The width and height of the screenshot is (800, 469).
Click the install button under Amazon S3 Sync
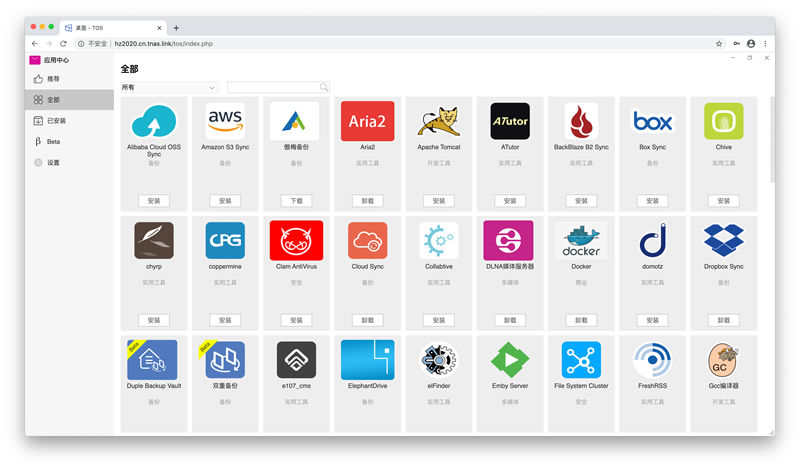click(x=225, y=201)
